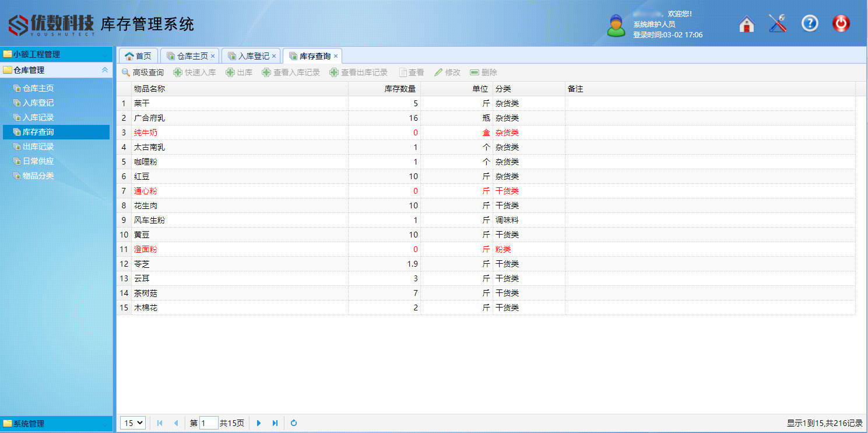Open 出库记录 in the sidebar
The height and width of the screenshot is (433, 868).
tap(38, 146)
